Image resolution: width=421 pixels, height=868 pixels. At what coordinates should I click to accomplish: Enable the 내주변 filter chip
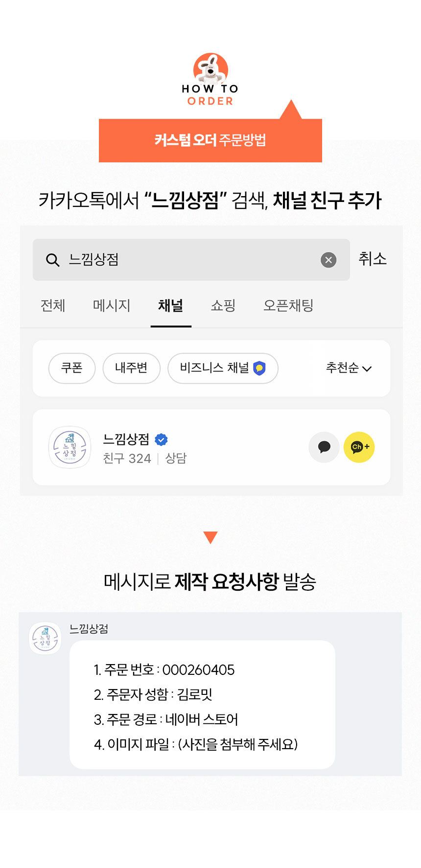pyautogui.click(x=131, y=368)
